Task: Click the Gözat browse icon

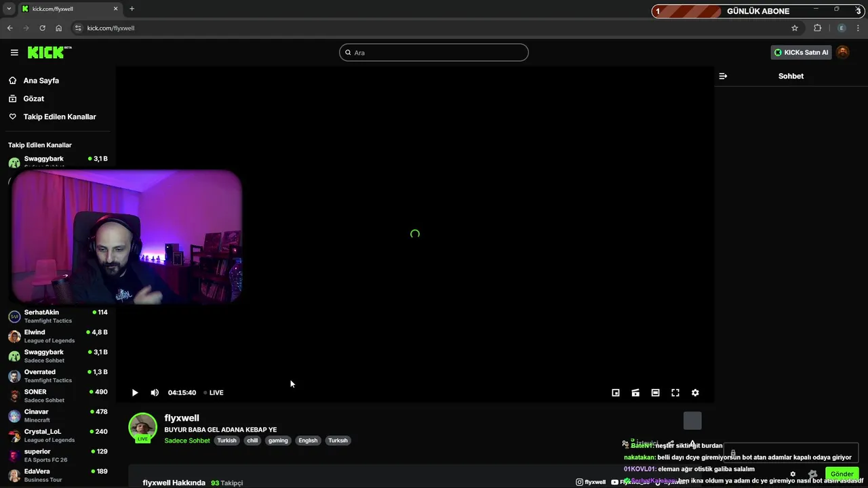Action: tap(13, 98)
